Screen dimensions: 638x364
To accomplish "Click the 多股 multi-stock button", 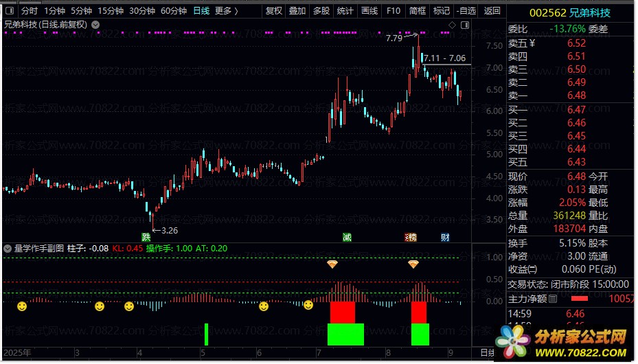I will click(x=321, y=11).
